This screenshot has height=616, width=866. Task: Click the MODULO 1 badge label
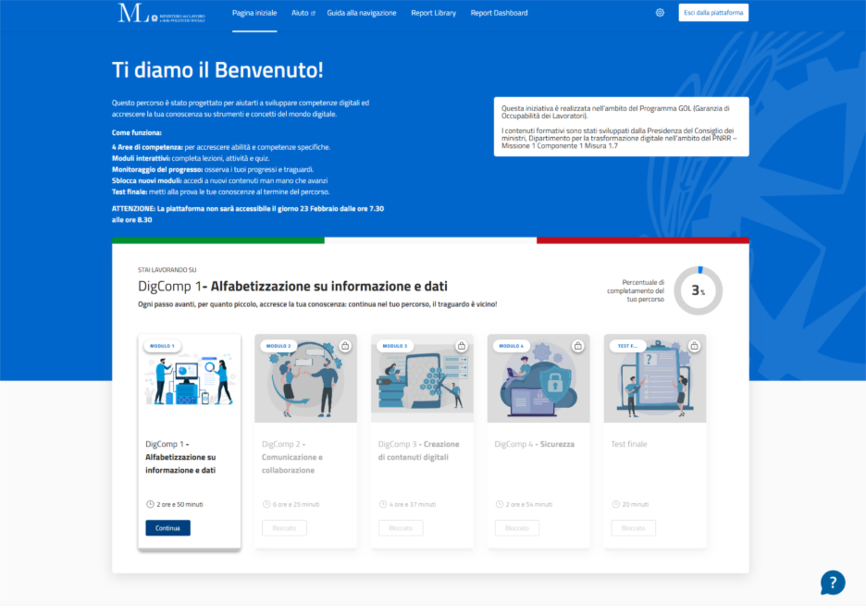coord(163,346)
